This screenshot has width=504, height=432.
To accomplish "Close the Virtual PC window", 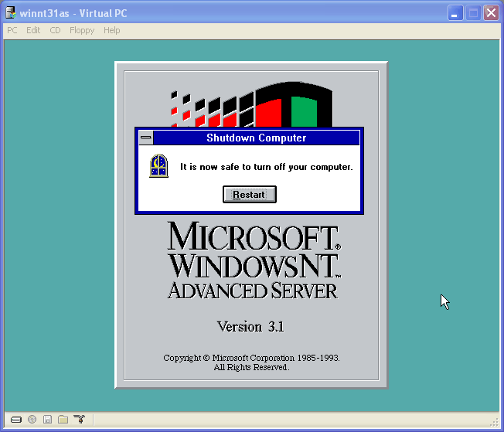I will [491, 13].
